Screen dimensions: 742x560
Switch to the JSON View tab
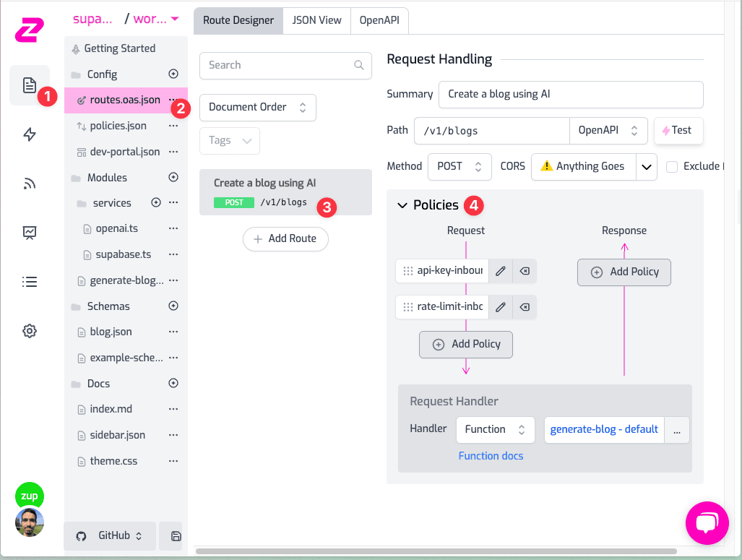(x=316, y=20)
